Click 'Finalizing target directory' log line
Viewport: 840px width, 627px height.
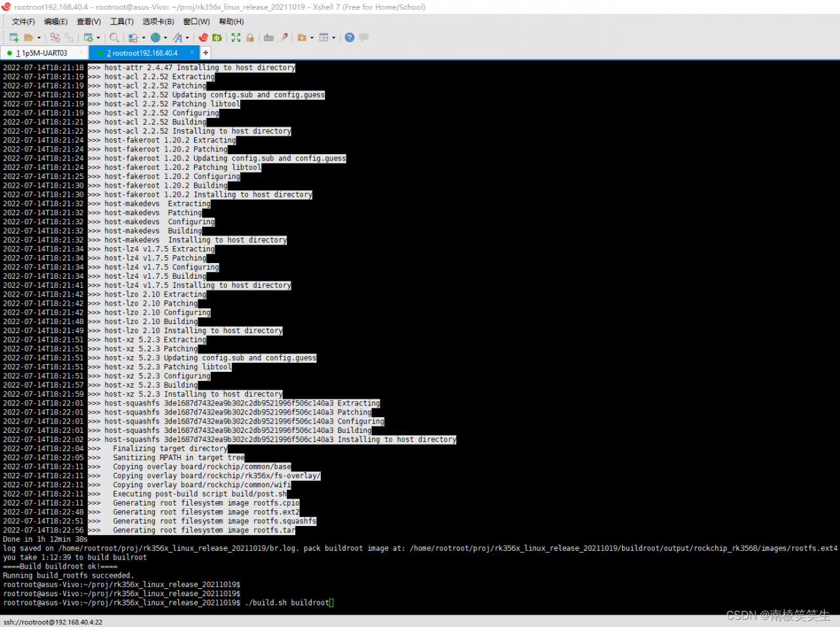[x=170, y=449]
